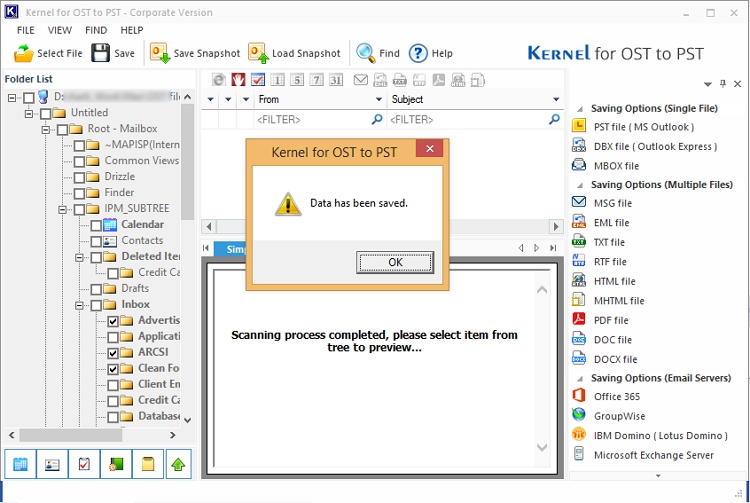The image size is (750, 503).
Task: Click the envelope MSG icon in list toolbar
Action: click(361, 80)
